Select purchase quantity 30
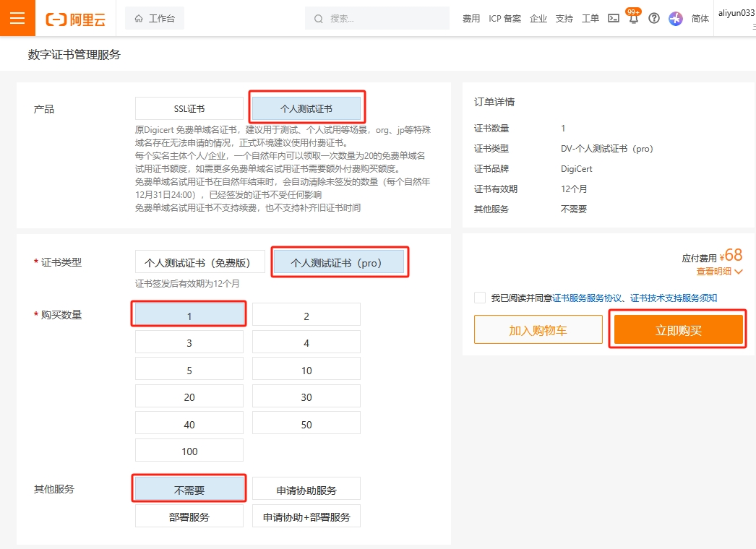This screenshot has height=549, width=756. pyautogui.click(x=306, y=397)
